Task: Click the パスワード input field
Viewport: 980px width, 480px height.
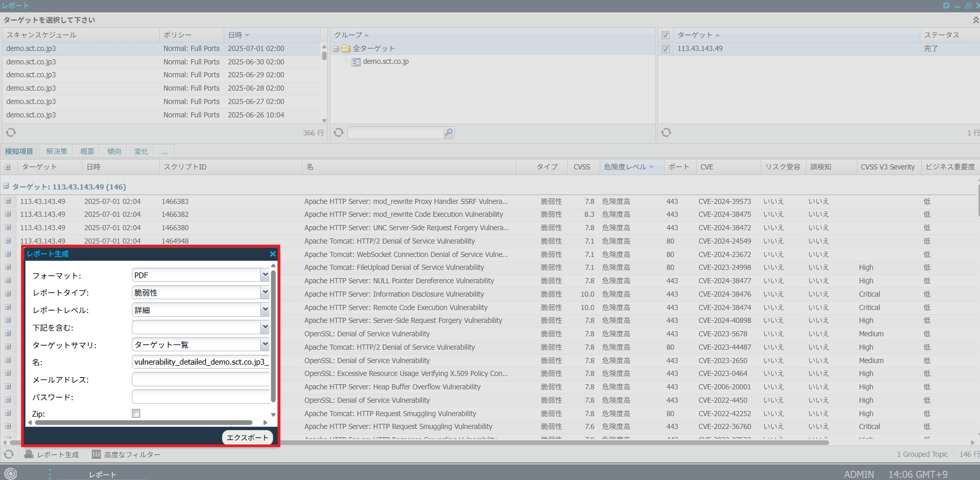Action: point(201,397)
